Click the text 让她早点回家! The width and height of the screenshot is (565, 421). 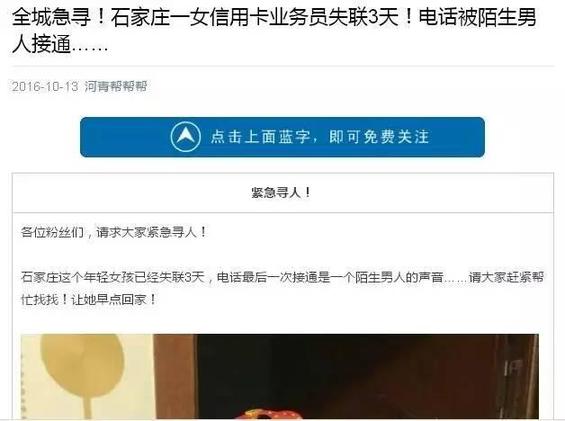point(114,299)
